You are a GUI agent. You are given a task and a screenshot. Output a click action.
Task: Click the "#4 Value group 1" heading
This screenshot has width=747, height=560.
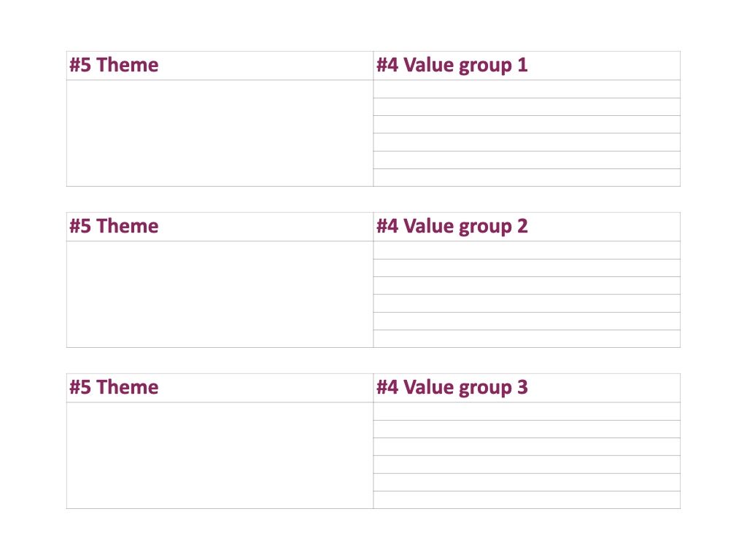(452, 65)
